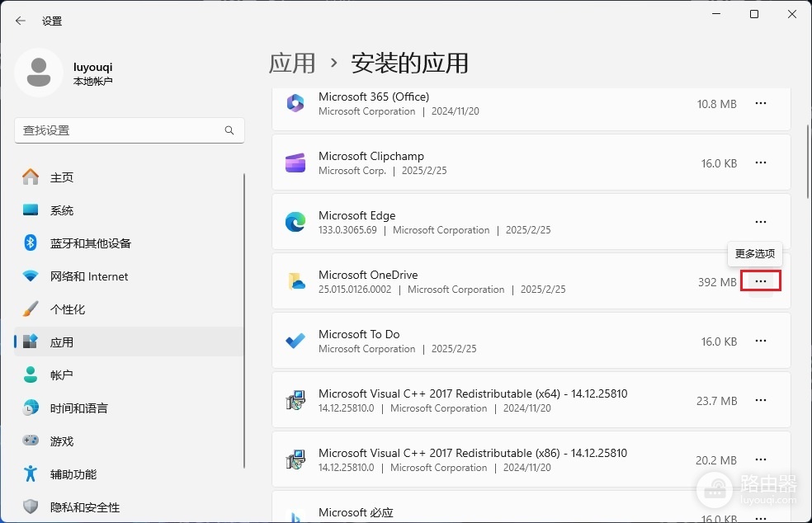Minimize the 设置 window

[716, 14]
